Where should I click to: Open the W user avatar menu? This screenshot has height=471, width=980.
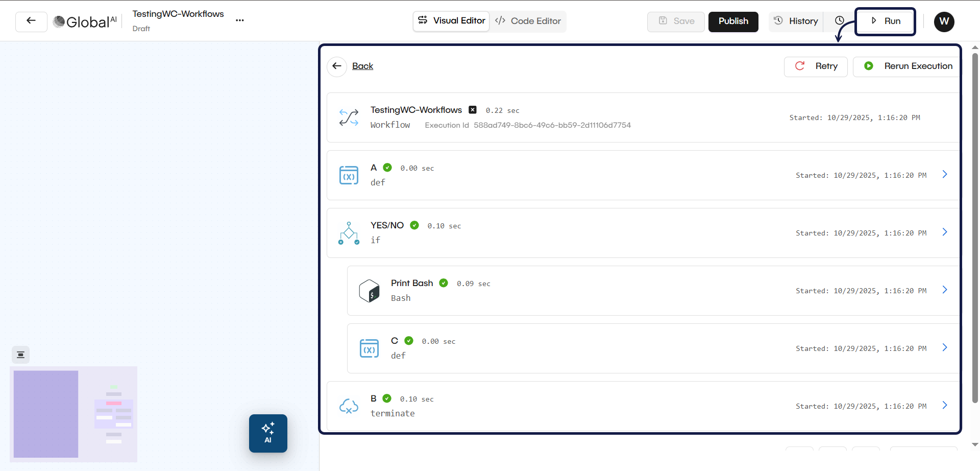944,21
